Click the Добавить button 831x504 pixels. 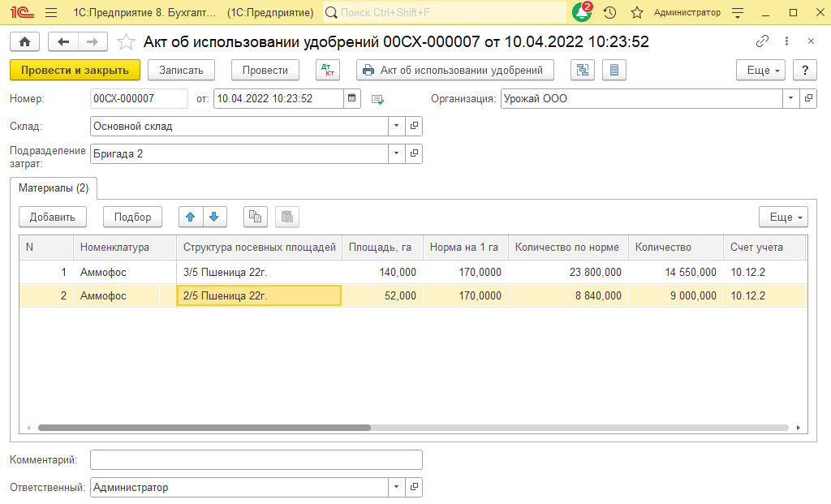point(53,217)
